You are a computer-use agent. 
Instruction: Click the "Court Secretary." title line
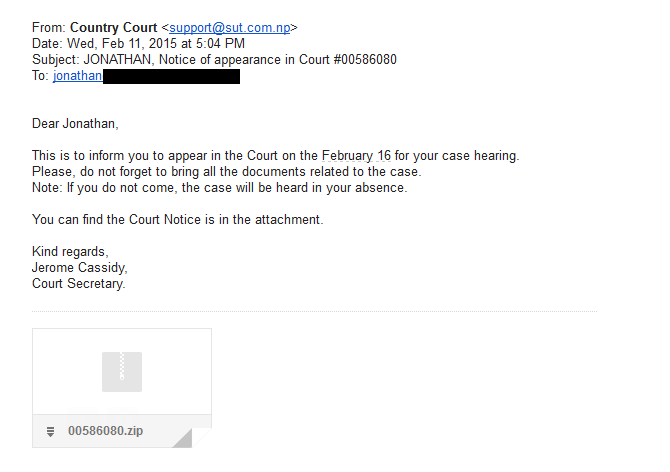pos(79,283)
